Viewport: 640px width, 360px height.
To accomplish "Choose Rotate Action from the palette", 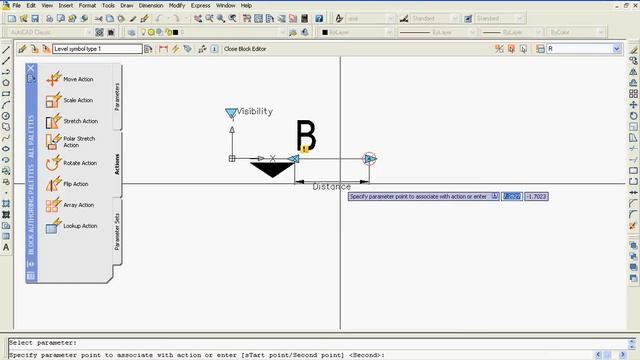I will (x=71, y=163).
